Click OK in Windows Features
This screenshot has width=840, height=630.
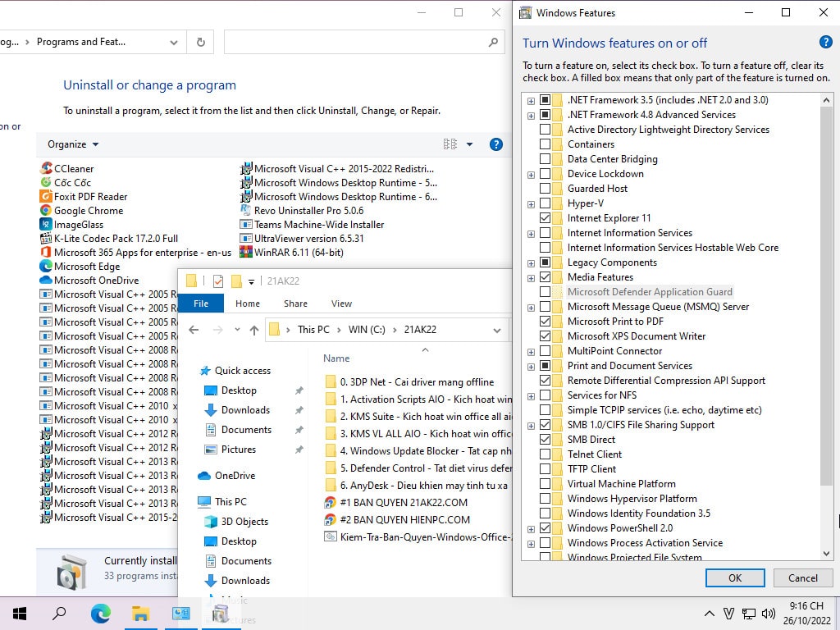(735, 578)
